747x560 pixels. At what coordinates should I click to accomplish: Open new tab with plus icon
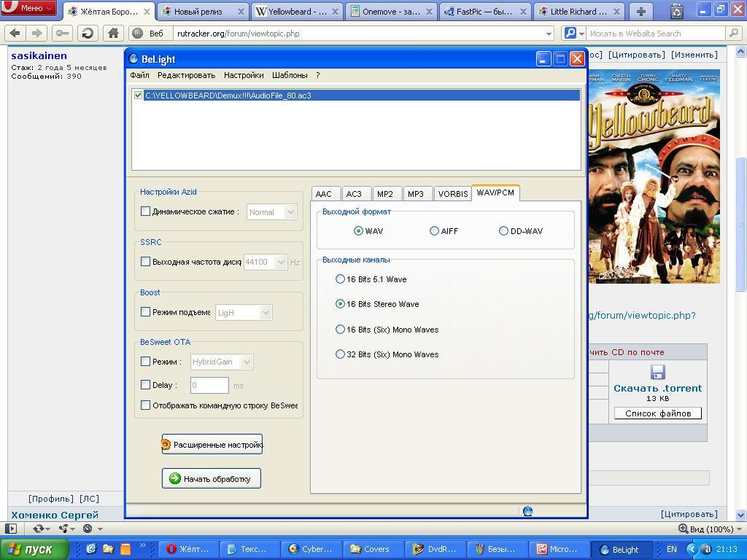coord(640,12)
